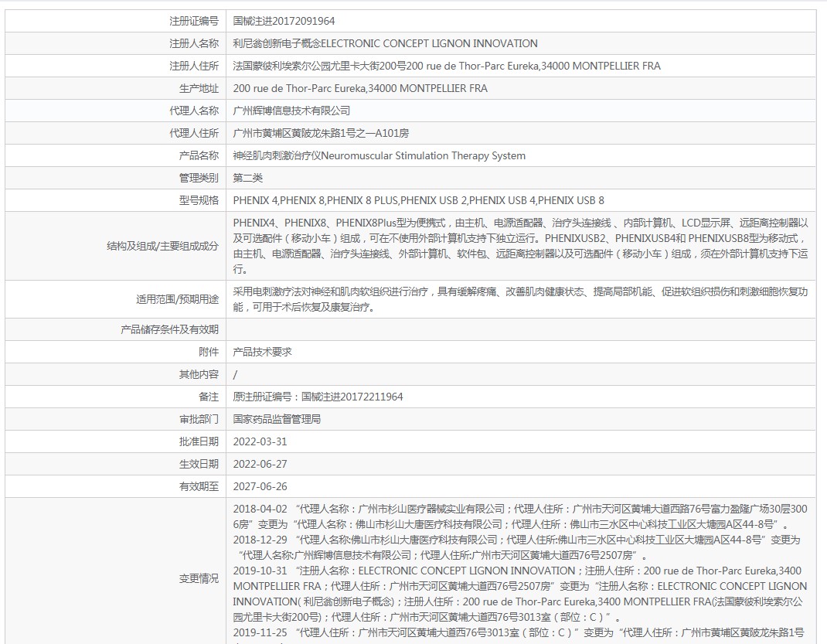Click the 其他内容 label
The width and height of the screenshot is (827, 644).
coord(199,374)
